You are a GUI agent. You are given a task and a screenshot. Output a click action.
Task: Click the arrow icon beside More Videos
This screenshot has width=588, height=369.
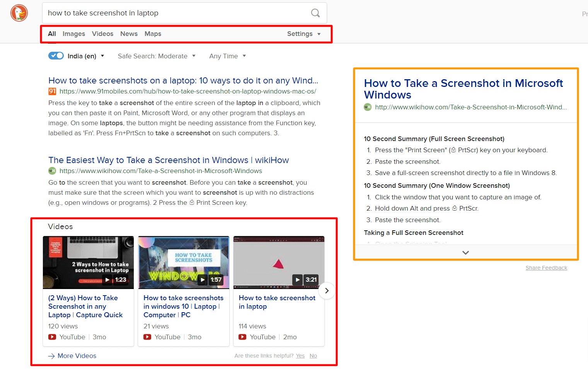click(51, 356)
